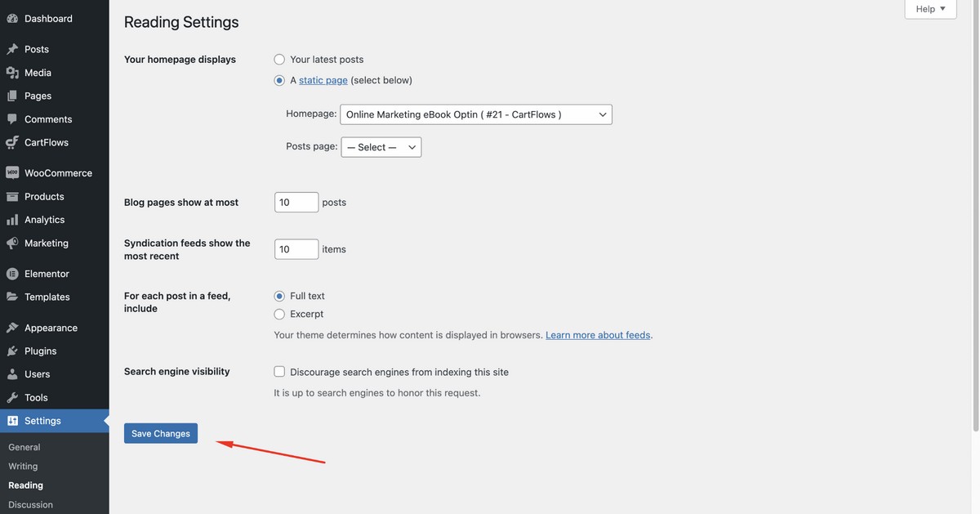
Task: Expand the Help tab dropdown
Action: coord(930,9)
